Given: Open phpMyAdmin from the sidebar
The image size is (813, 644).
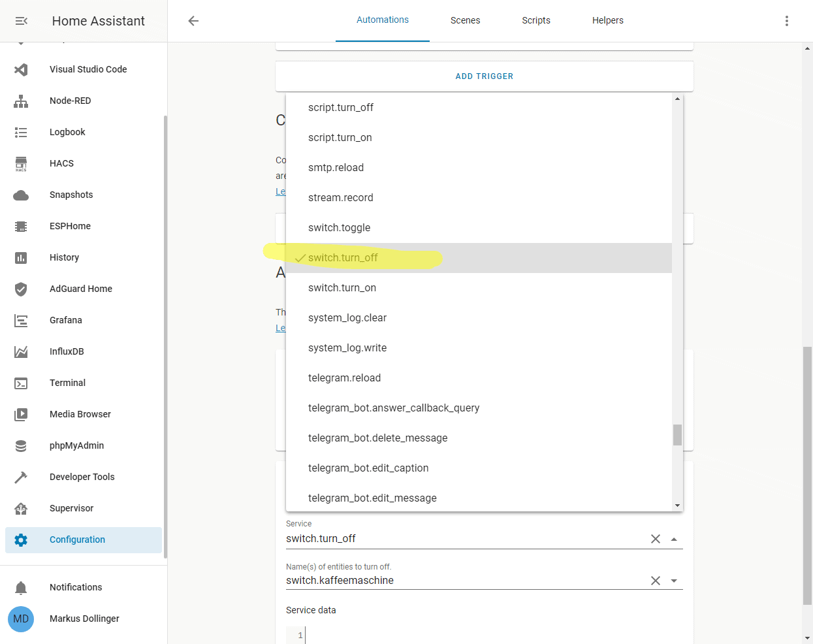Looking at the screenshot, I should (x=22, y=445).
